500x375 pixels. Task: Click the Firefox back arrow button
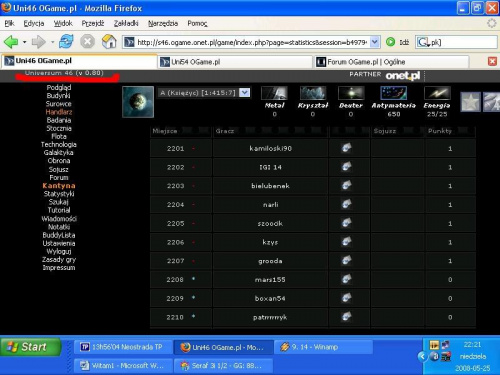11,42
